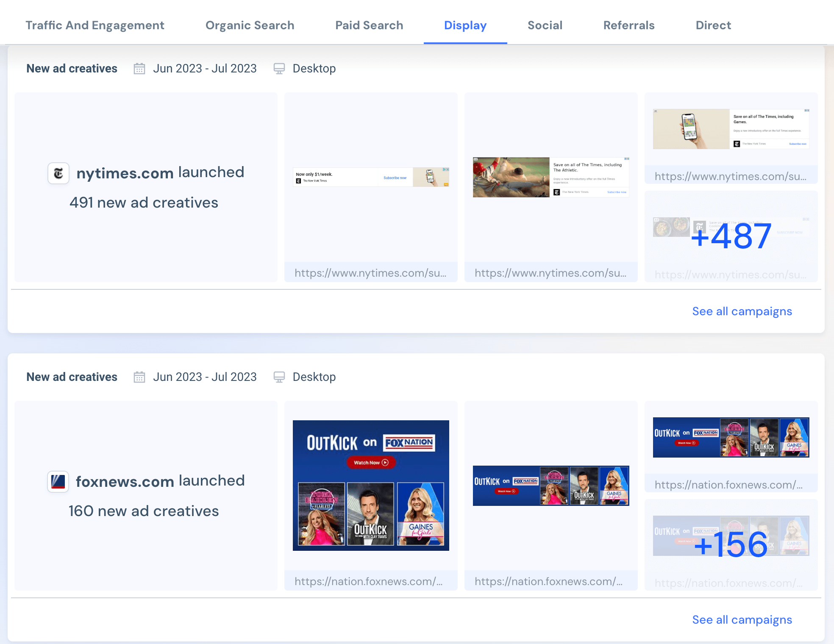Click the calendar icon in the nytimes ad section

point(140,68)
